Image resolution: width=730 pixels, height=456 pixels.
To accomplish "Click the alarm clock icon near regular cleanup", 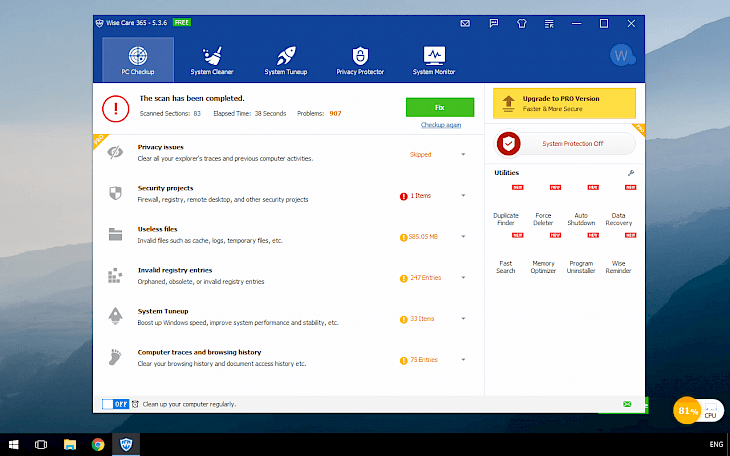I will [135, 404].
